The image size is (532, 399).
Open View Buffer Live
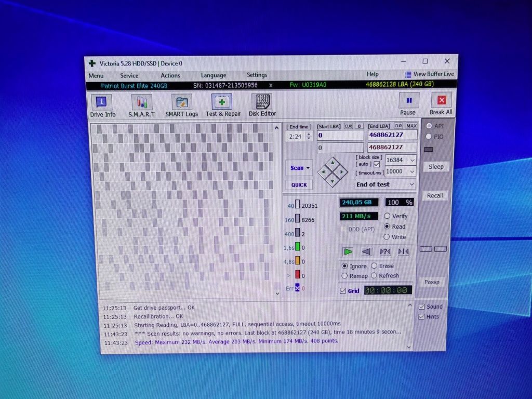(430, 74)
